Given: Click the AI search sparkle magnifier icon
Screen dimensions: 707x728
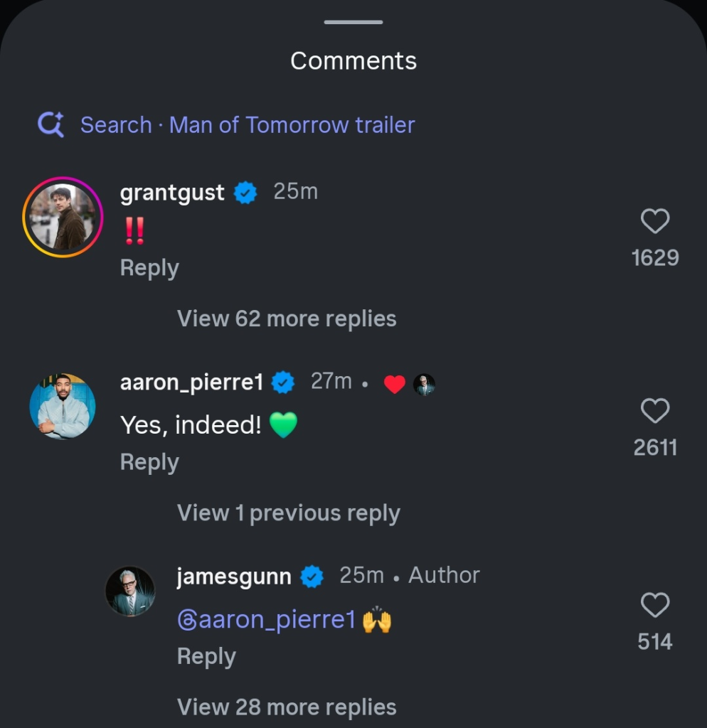Looking at the screenshot, I should coord(51,125).
